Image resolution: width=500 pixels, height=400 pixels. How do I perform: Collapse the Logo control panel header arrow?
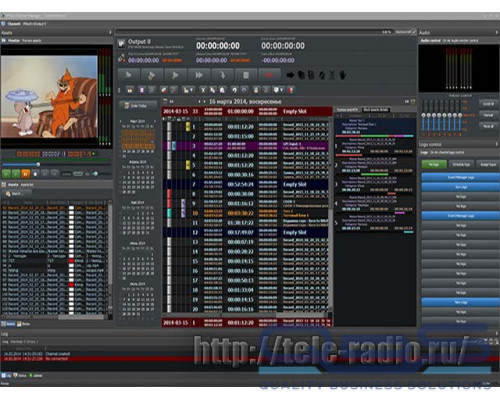click(x=497, y=144)
